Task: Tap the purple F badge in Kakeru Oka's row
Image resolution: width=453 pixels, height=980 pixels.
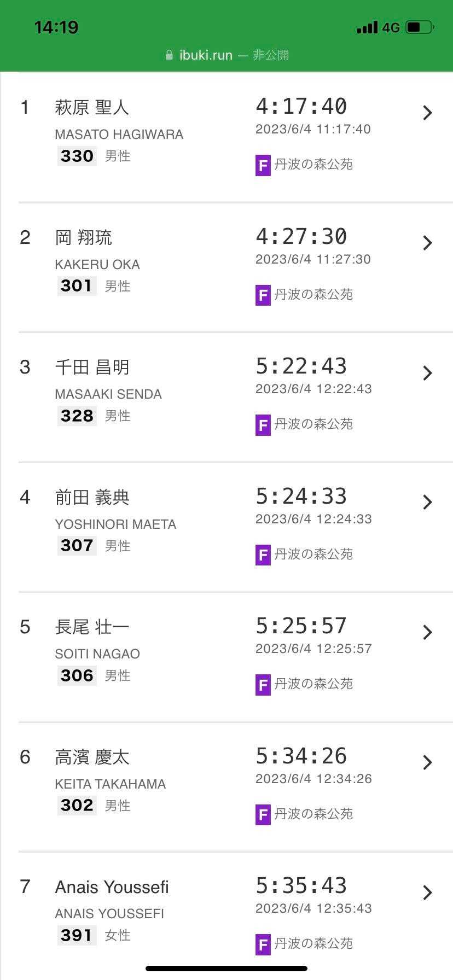Action: pos(263,295)
